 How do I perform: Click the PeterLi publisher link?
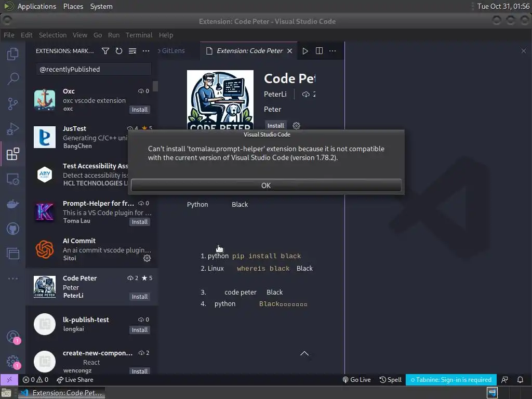275,95
